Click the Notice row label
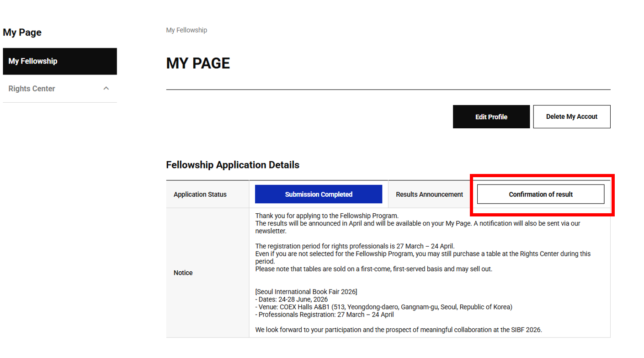 (183, 273)
